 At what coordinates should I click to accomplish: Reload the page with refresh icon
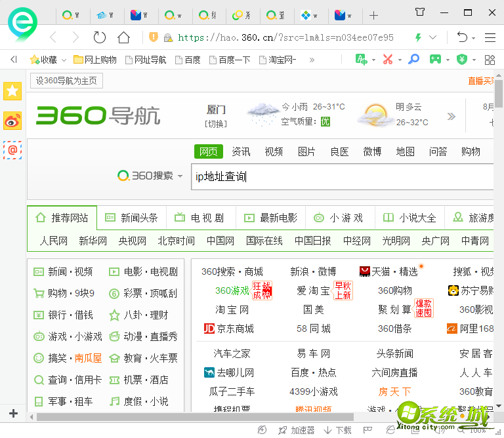point(99,37)
